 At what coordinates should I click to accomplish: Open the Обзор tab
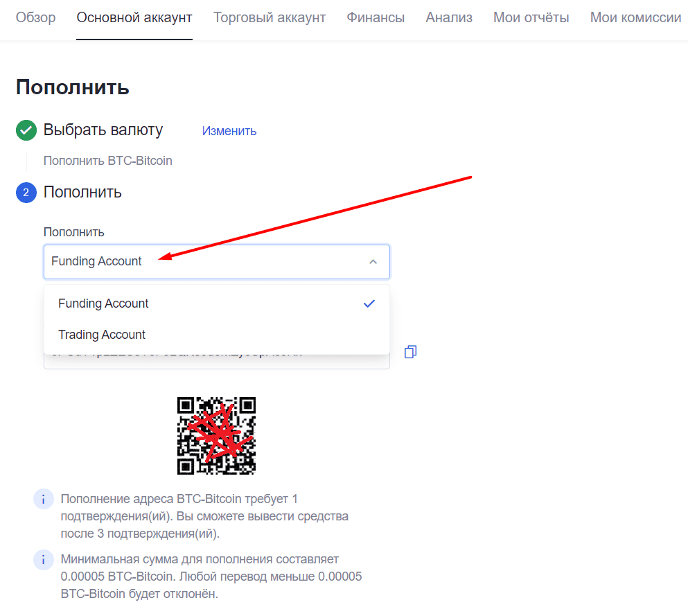[x=35, y=17]
